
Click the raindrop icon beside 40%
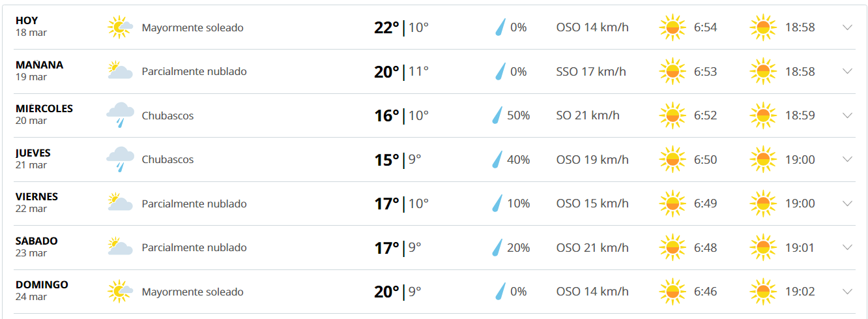pyautogui.click(x=499, y=159)
